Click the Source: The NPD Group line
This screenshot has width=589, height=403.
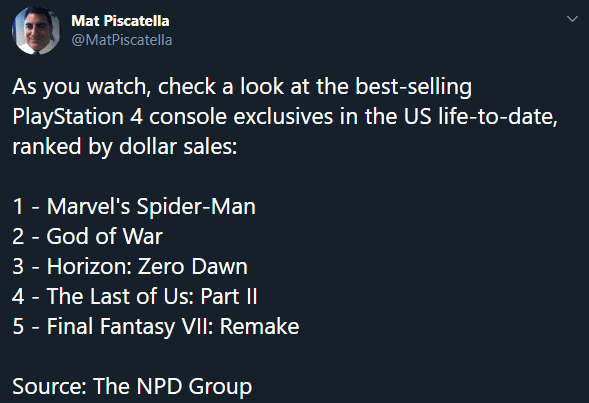(132, 386)
